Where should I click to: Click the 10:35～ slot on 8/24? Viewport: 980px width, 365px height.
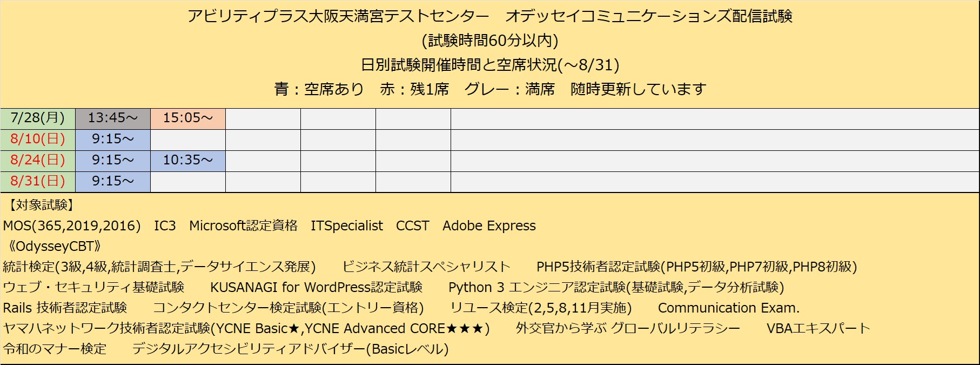(x=188, y=161)
